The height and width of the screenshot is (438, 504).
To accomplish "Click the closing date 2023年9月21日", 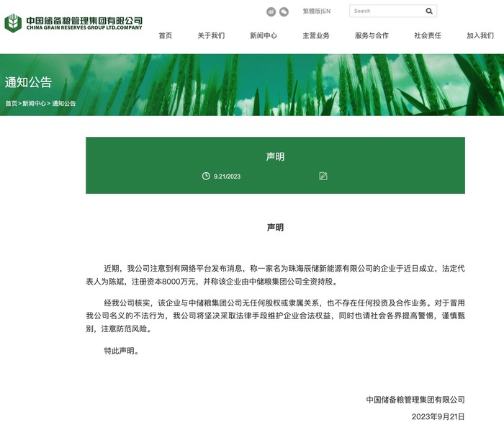I will tap(438, 417).
